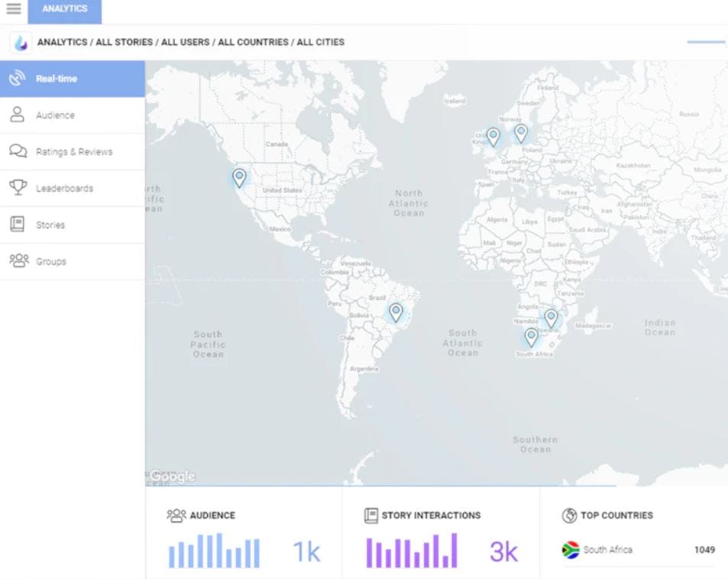Click the Story Interactions purple chart
The width and height of the screenshot is (728, 579).
412,551
